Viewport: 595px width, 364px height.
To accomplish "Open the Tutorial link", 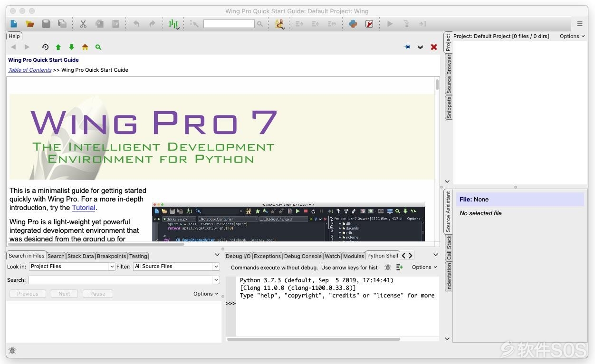I will (84, 208).
